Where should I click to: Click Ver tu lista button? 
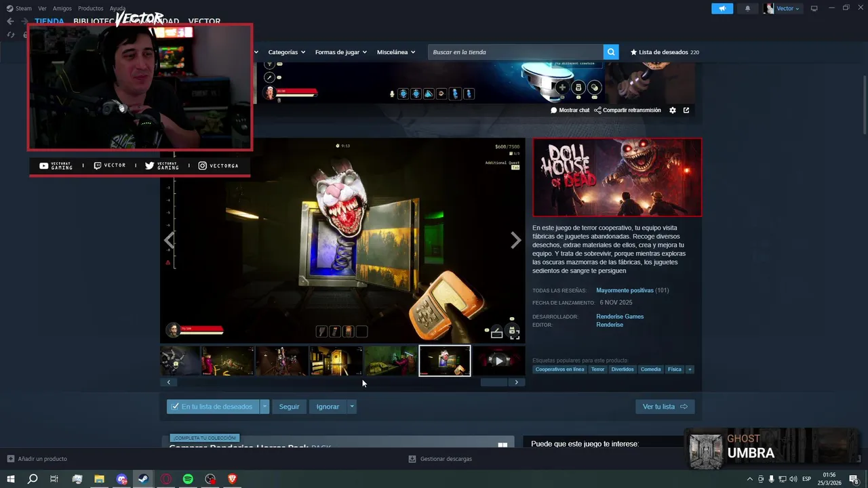(x=665, y=407)
